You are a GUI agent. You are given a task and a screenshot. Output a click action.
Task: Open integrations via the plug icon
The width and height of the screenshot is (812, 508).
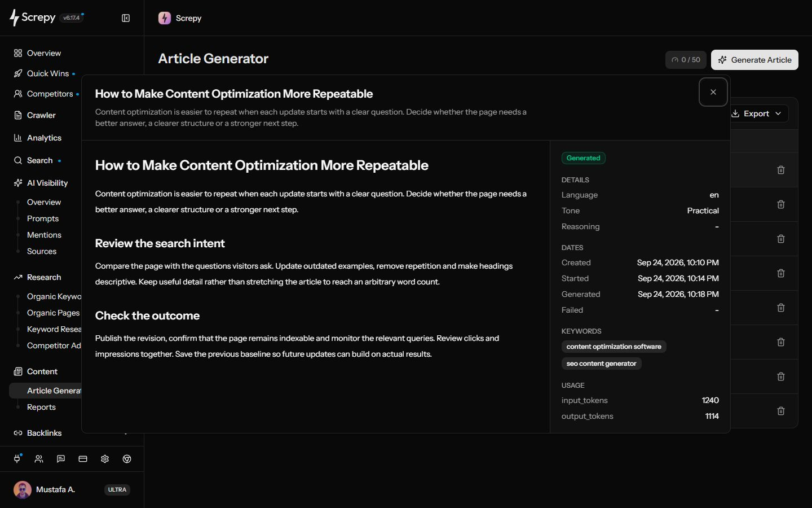point(17,459)
